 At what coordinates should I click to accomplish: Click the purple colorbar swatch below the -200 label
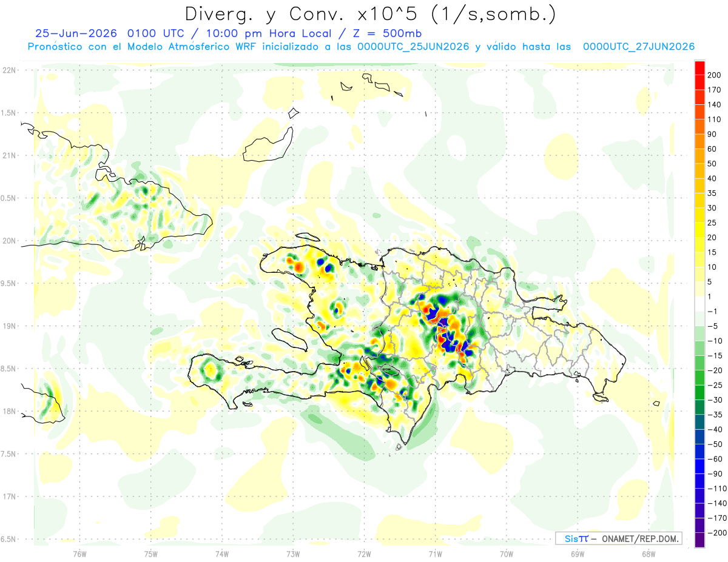click(x=699, y=540)
